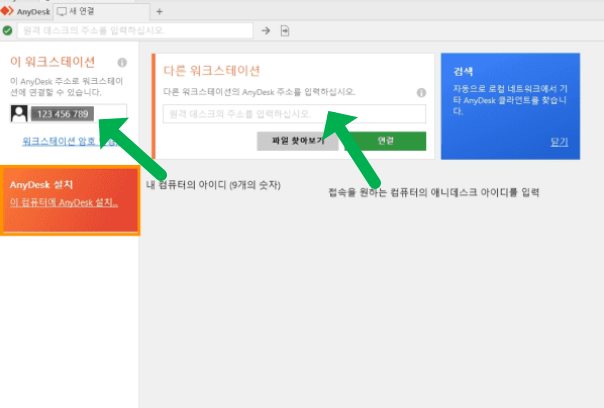The height and width of the screenshot is (408, 604).
Task: Click info icon in 다른 워크스테이션 panel
Action: [421, 92]
